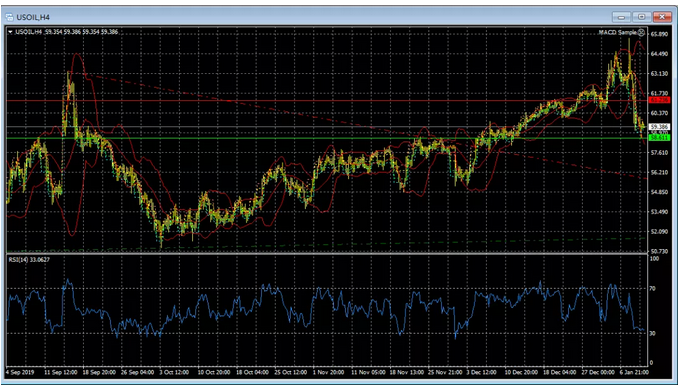Click the 56.210 price scale value

point(660,172)
